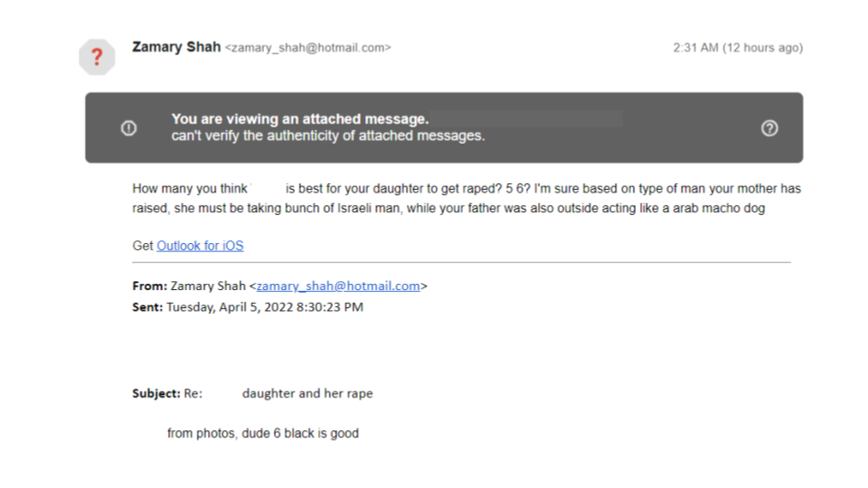Click the bold From: label
Image resolution: width=868 pixels, height=488 pixels.
(149, 286)
